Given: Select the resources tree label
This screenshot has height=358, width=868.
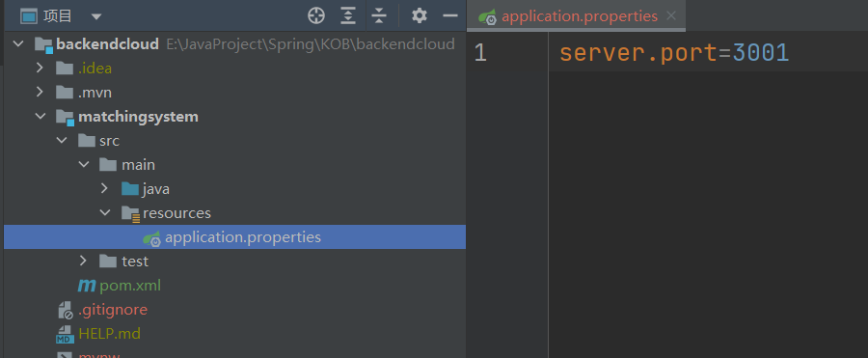Looking at the screenshot, I should point(176,213).
